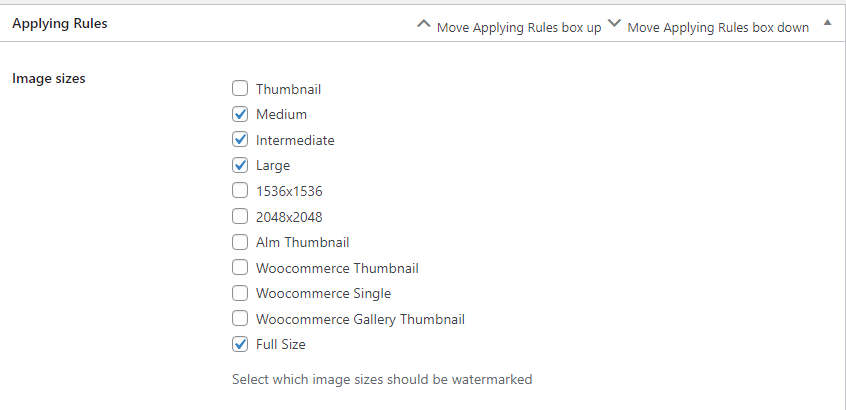Click the Woocommerce Gallery Thumbnail label
This screenshot has width=846, height=410.
point(360,319)
